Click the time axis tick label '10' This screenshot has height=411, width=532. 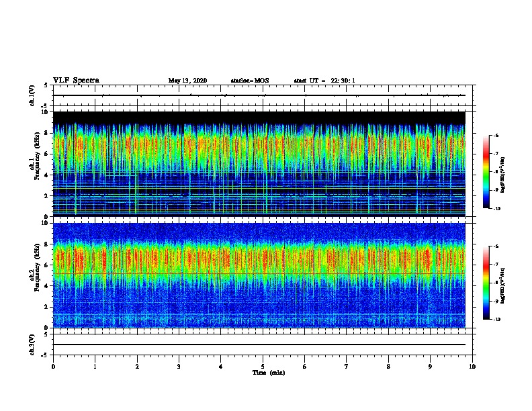[x=472, y=367]
